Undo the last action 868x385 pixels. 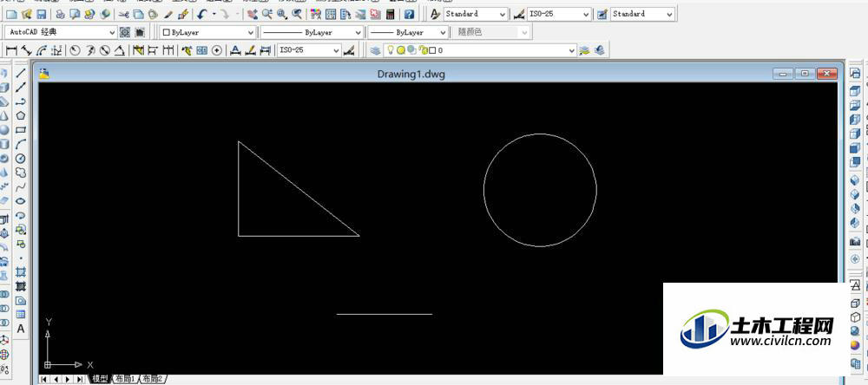pyautogui.click(x=202, y=15)
